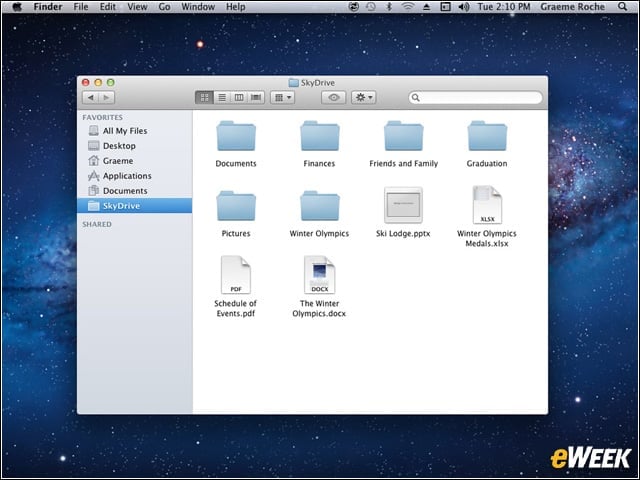Click the Quick Look eye button

pos(333,98)
